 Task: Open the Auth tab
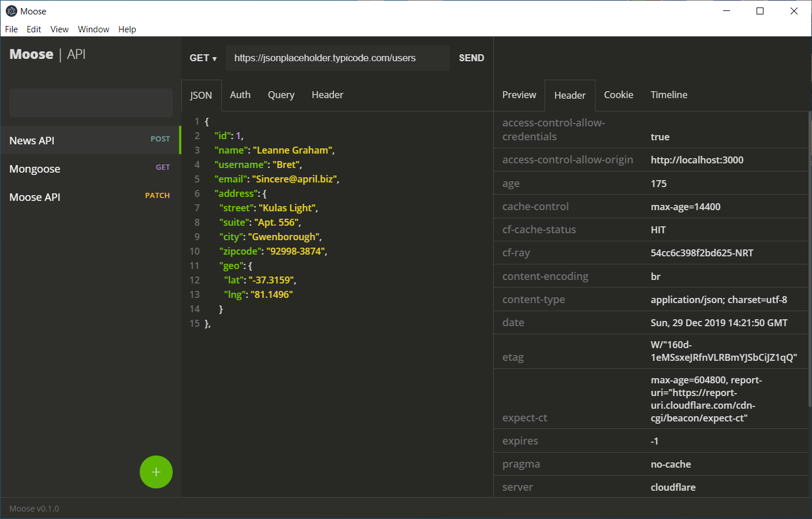coord(240,95)
